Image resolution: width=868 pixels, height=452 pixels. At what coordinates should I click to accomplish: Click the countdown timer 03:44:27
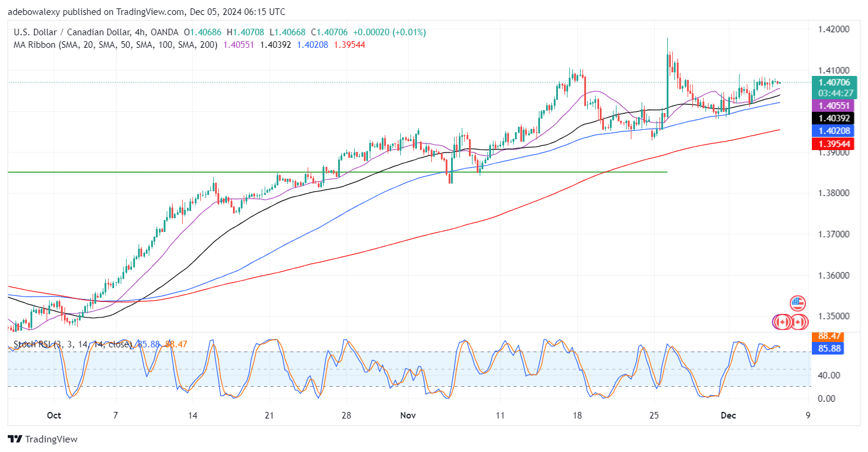[x=835, y=93]
